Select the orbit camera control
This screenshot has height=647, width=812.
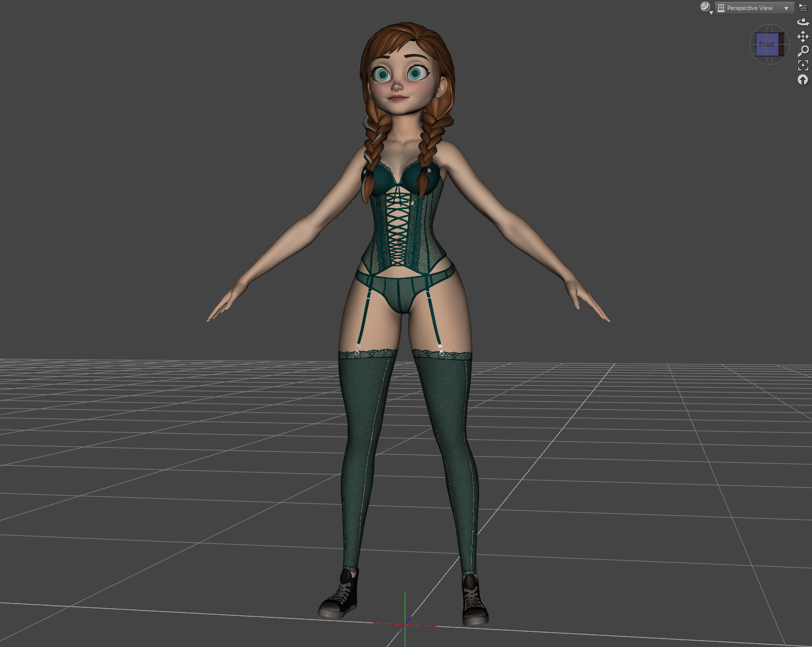coord(803,22)
